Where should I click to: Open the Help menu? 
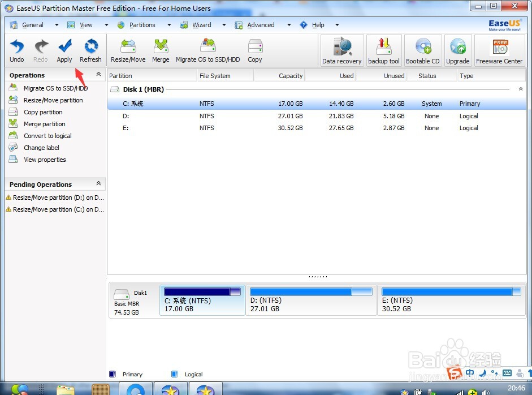318,25
